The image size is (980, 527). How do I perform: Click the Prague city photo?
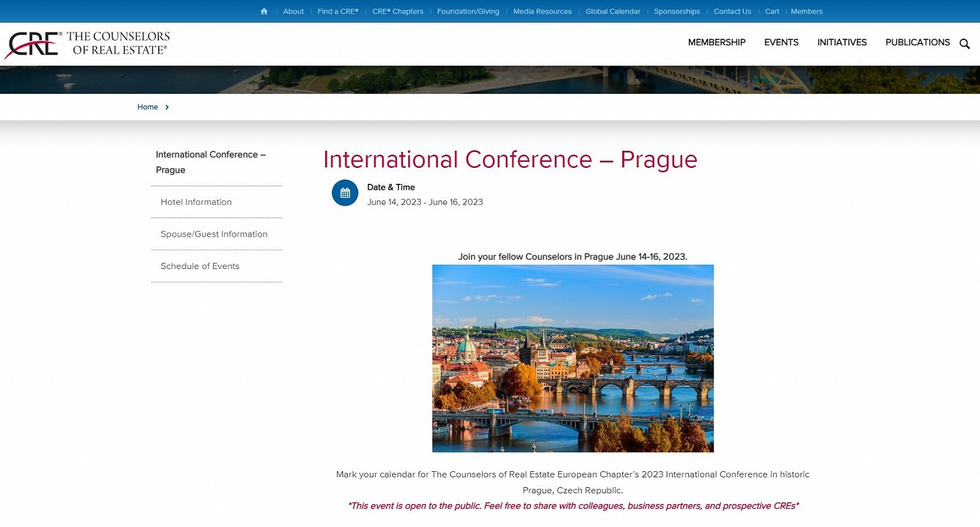coord(573,358)
